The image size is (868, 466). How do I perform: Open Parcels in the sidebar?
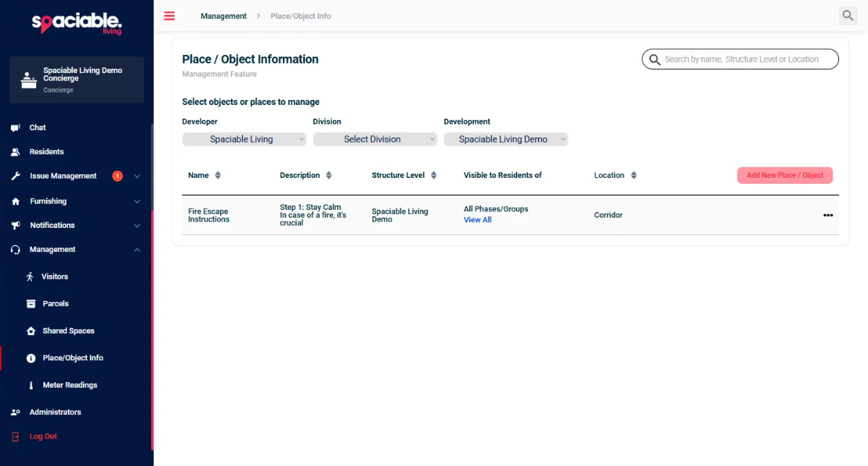pos(56,304)
